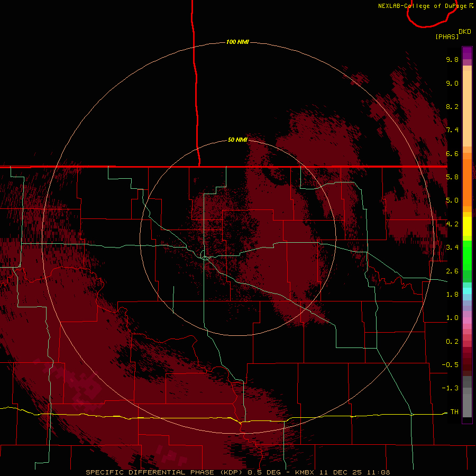Click the Specific Differential Phase (KDP) caption text

point(164,472)
